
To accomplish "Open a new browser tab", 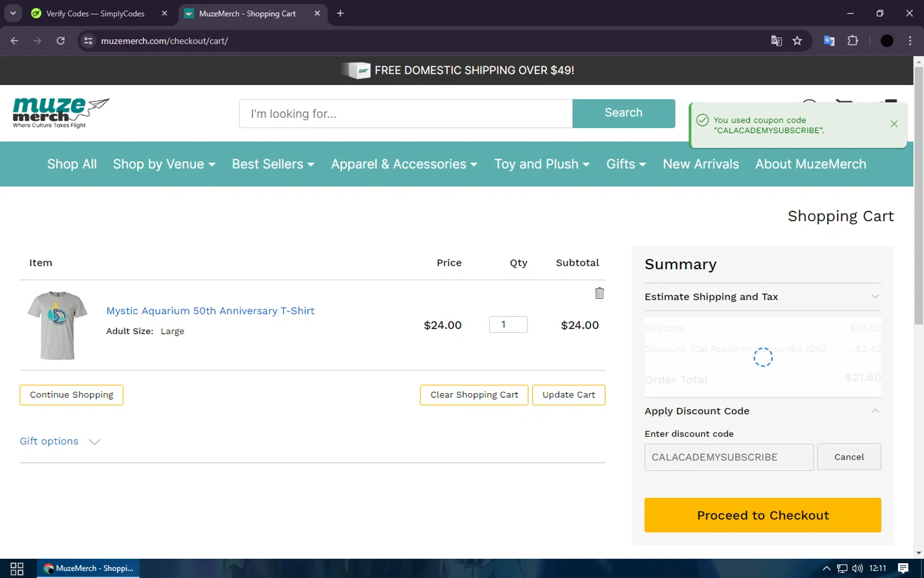I will click(x=340, y=13).
